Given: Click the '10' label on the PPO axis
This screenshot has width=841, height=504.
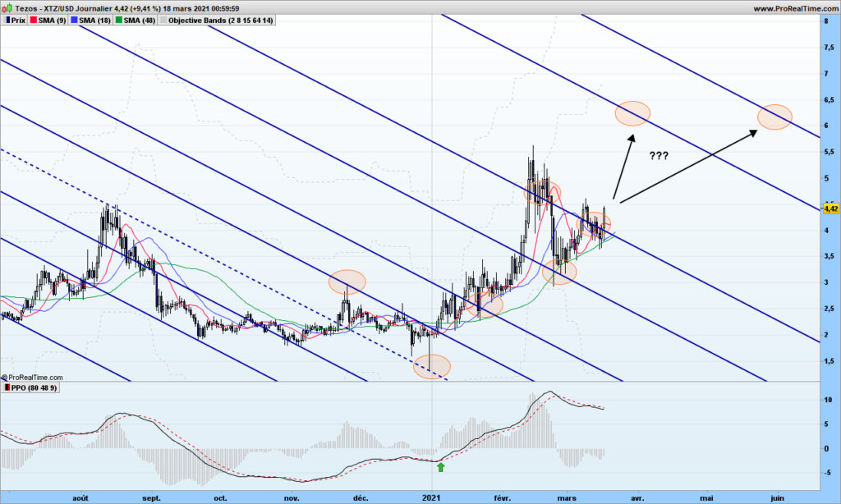Looking at the screenshot, I should (x=828, y=400).
